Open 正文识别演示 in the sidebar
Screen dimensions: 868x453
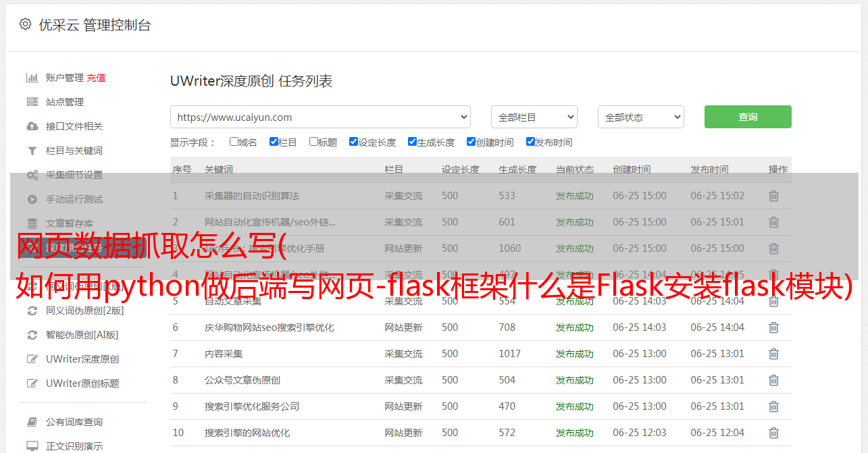(74, 446)
